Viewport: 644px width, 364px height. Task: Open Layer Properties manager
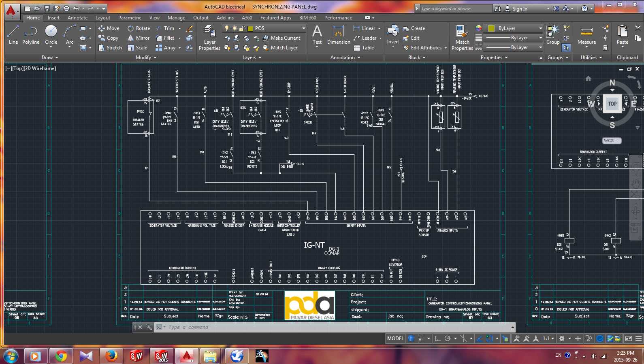point(209,38)
